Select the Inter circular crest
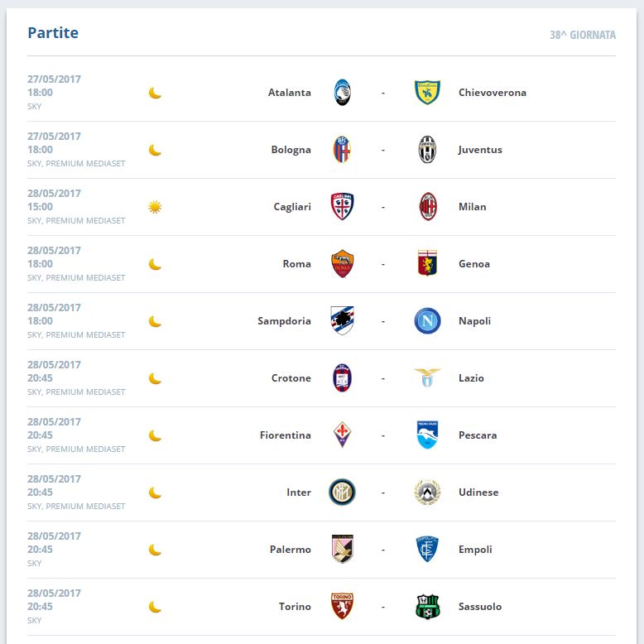Screen dimensions: 644x644 click(x=342, y=492)
